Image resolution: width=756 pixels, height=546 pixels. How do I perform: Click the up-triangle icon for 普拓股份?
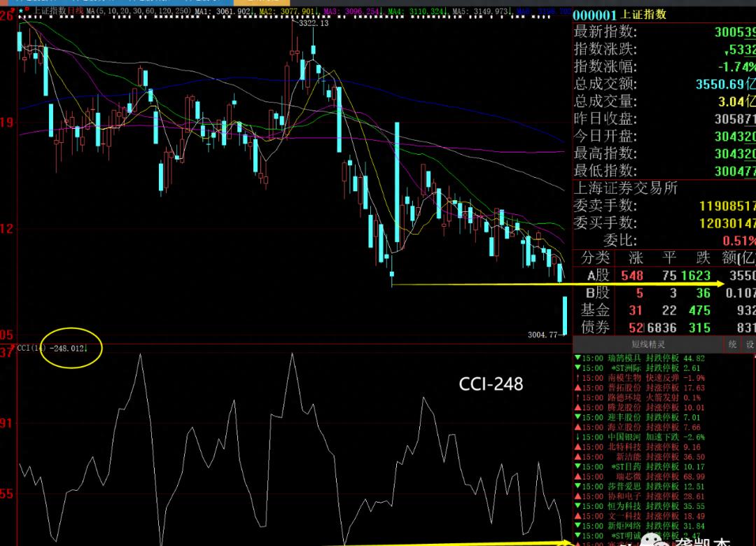577,388
